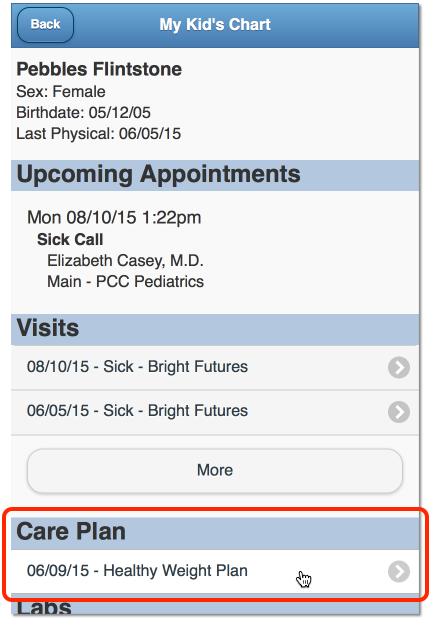Select the Mon 08/10/15 1:22pm appointment time
431x620 pixels.
114,218
